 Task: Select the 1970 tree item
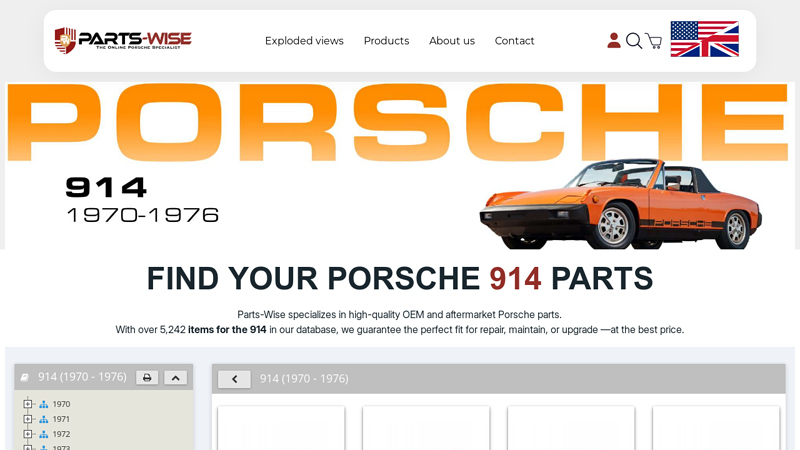61,404
